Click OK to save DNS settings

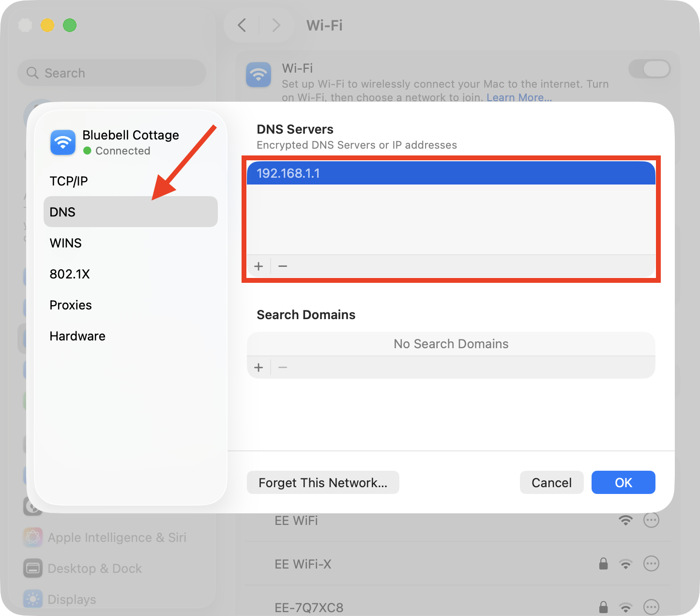point(623,482)
